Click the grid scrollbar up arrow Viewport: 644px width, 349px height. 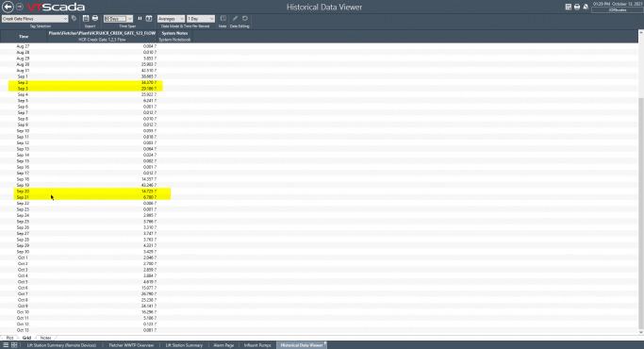(x=641, y=32)
